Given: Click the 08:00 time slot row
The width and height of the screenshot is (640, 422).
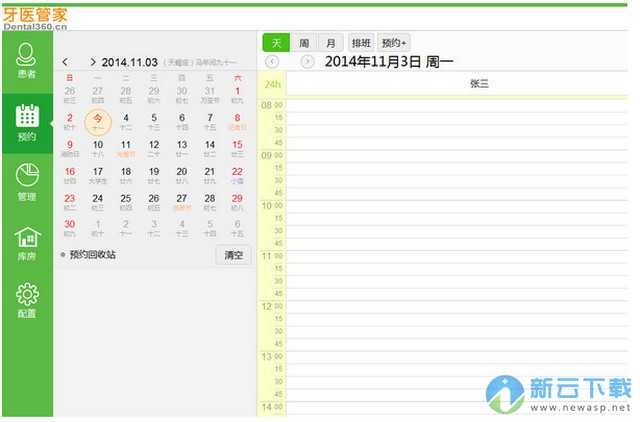Looking at the screenshot, I should [457, 106].
